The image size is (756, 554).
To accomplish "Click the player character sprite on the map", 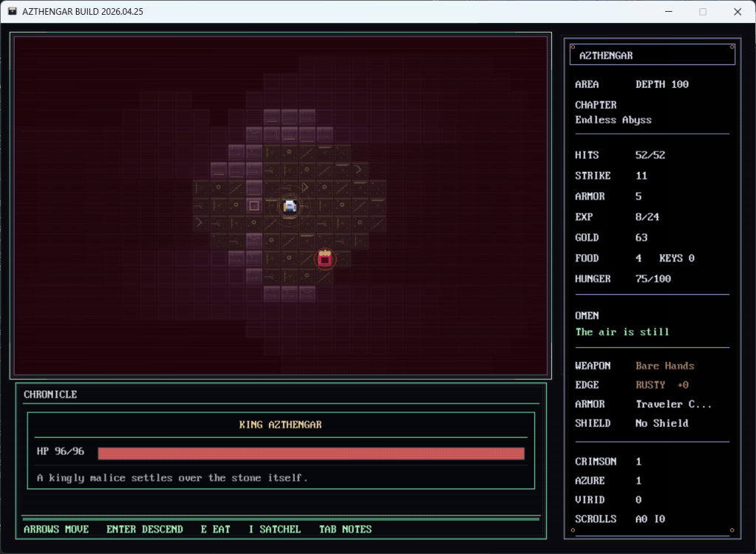I will pos(290,206).
